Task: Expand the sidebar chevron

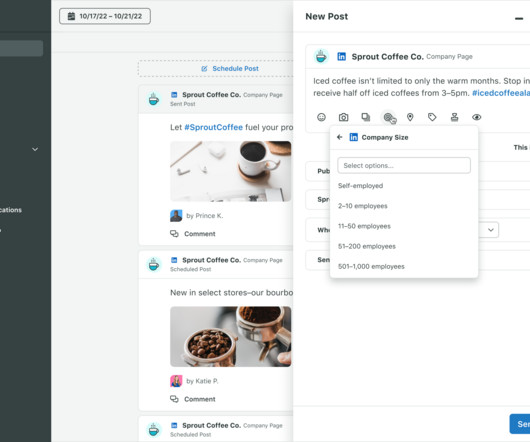Action: point(35,149)
